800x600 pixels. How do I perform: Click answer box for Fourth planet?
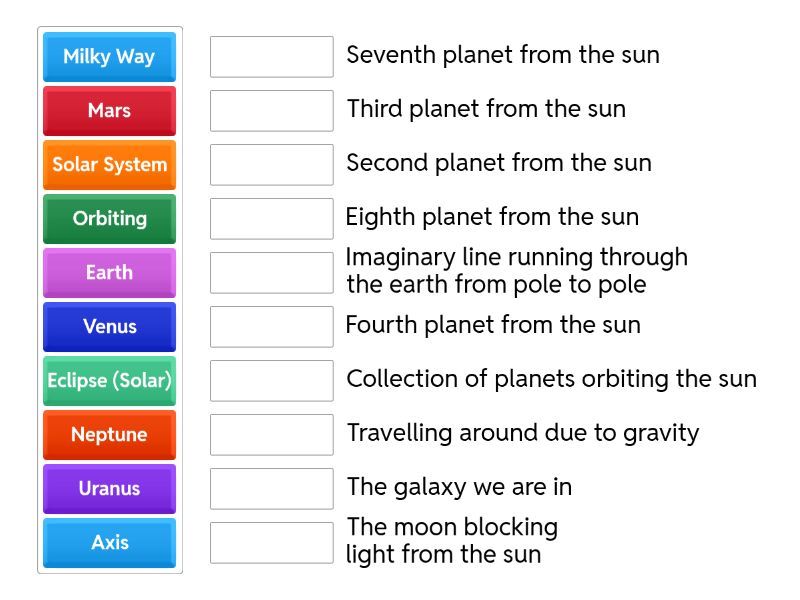click(x=271, y=326)
